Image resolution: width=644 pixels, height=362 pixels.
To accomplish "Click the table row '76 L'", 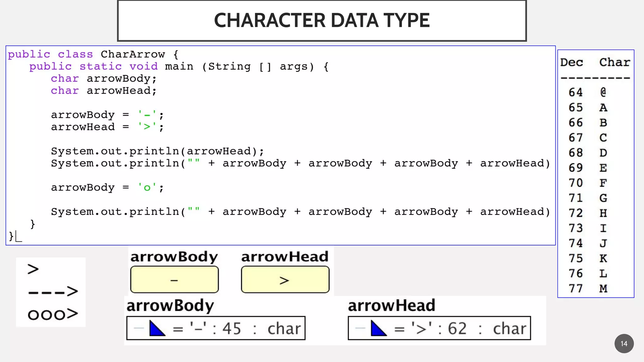I will [x=587, y=273].
